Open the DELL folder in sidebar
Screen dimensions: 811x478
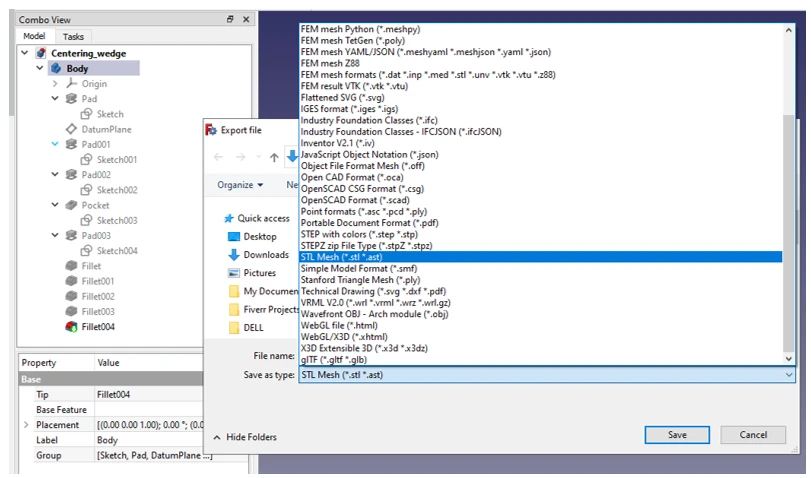click(x=253, y=327)
